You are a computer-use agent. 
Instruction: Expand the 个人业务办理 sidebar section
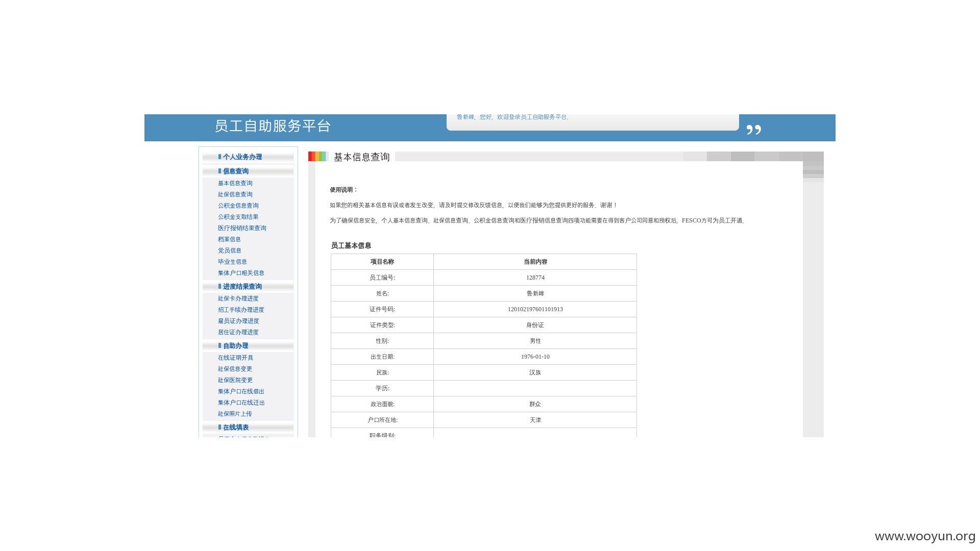click(242, 157)
